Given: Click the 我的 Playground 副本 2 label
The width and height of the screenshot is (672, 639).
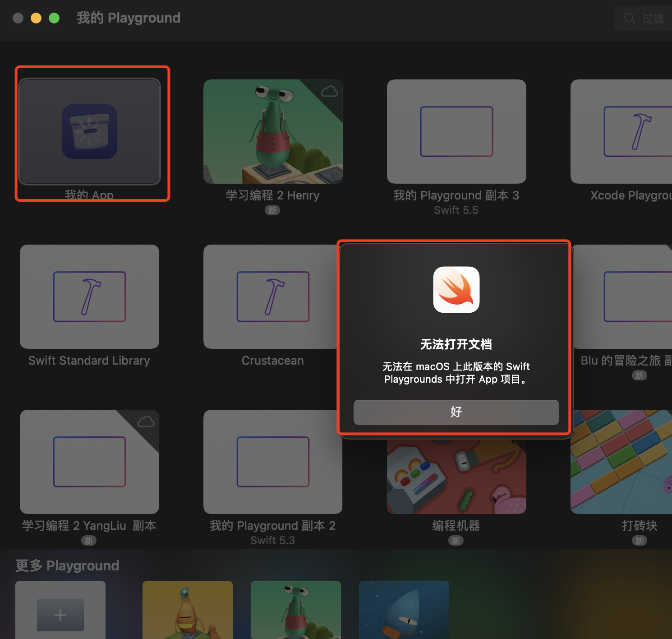Looking at the screenshot, I should click(x=273, y=526).
